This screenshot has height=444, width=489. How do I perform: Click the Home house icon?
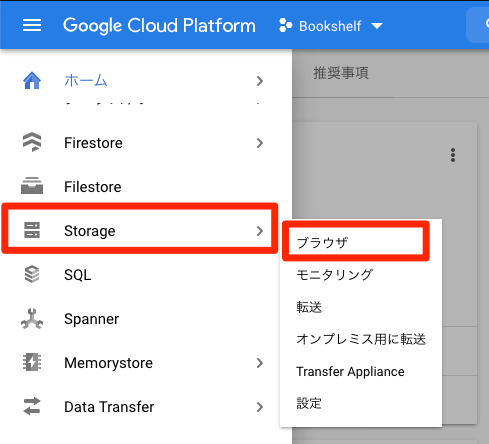coord(32,81)
